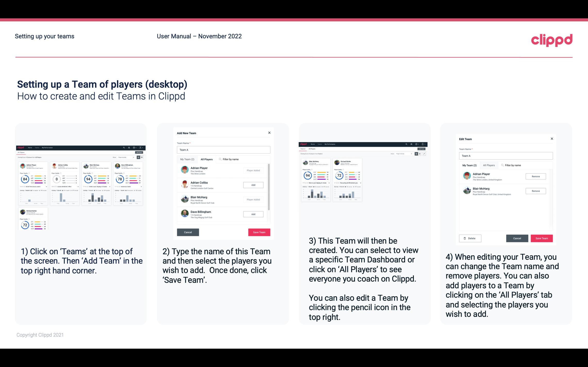Select 'All Players' tab in Add New Team

[x=207, y=159]
